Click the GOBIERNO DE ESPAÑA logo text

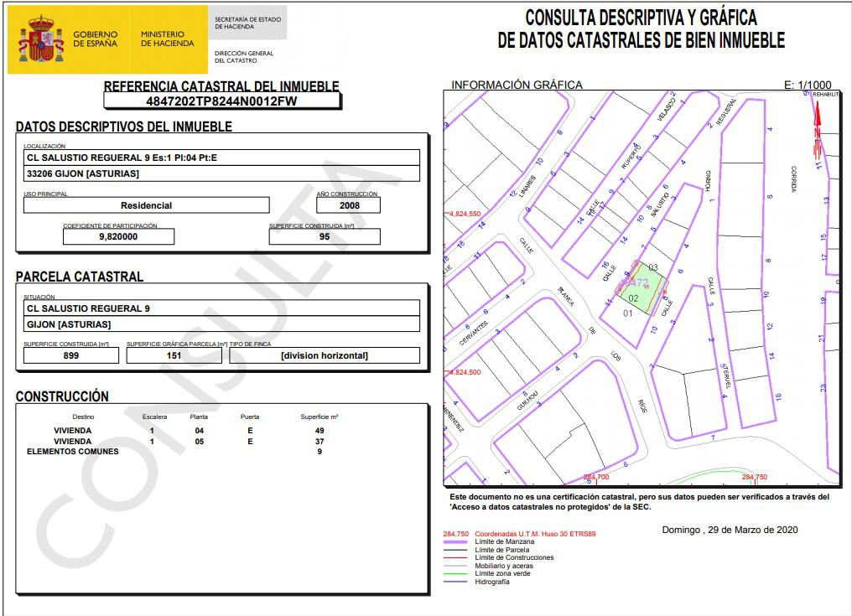(x=95, y=39)
